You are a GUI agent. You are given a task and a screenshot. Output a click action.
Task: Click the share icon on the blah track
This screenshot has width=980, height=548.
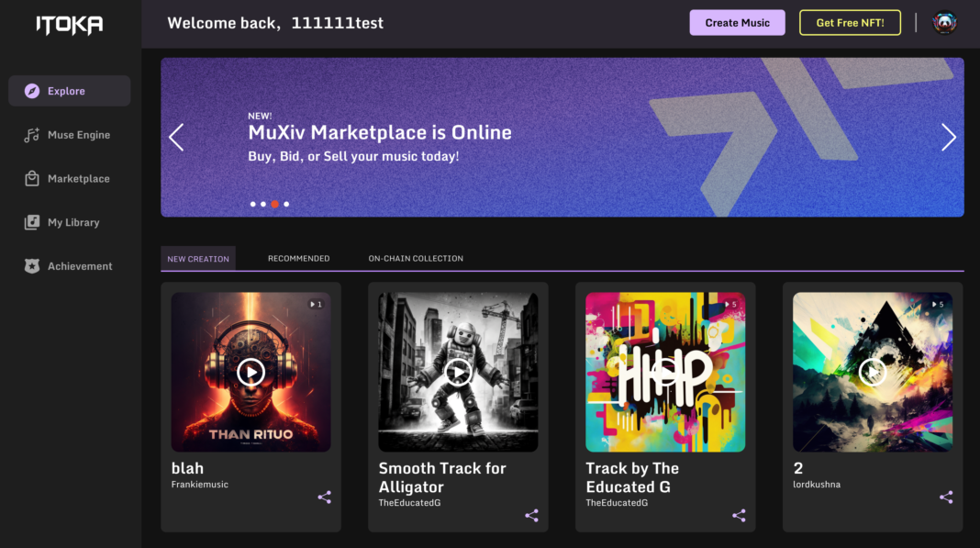click(x=324, y=497)
